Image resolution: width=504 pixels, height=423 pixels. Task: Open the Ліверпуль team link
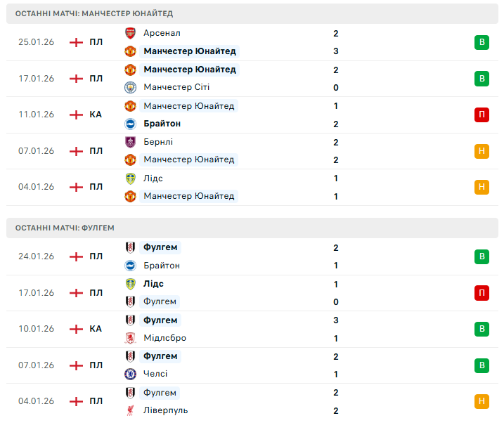pyautogui.click(x=165, y=410)
